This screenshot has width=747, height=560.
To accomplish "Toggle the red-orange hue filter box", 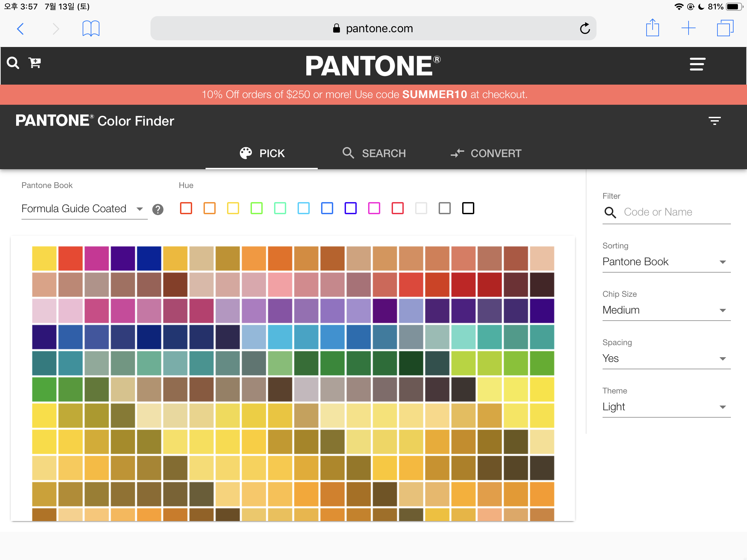I will [186, 208].
